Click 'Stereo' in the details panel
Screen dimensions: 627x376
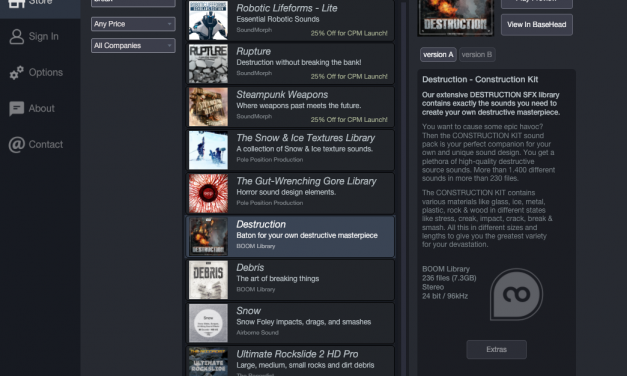click(433, 287)
